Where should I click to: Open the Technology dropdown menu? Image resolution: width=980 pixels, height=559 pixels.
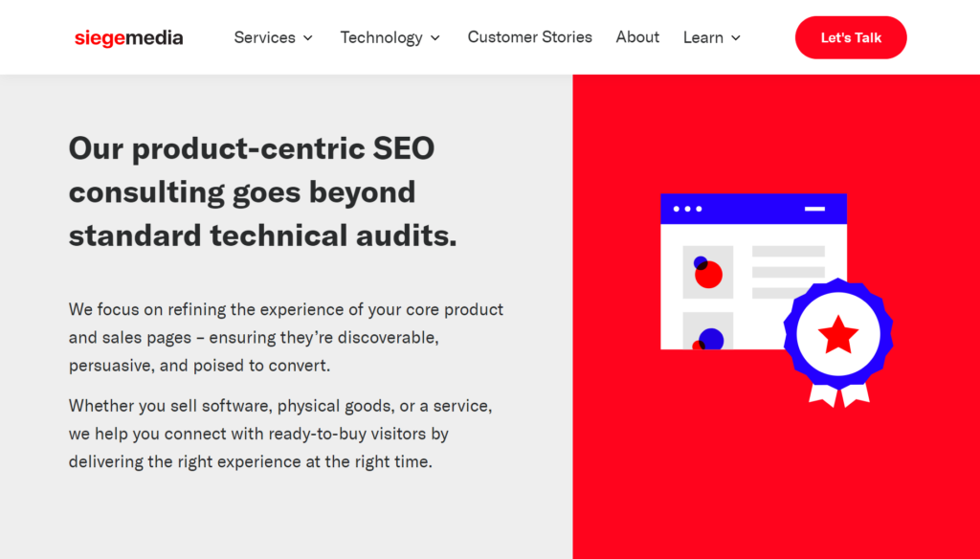point(382,37)
